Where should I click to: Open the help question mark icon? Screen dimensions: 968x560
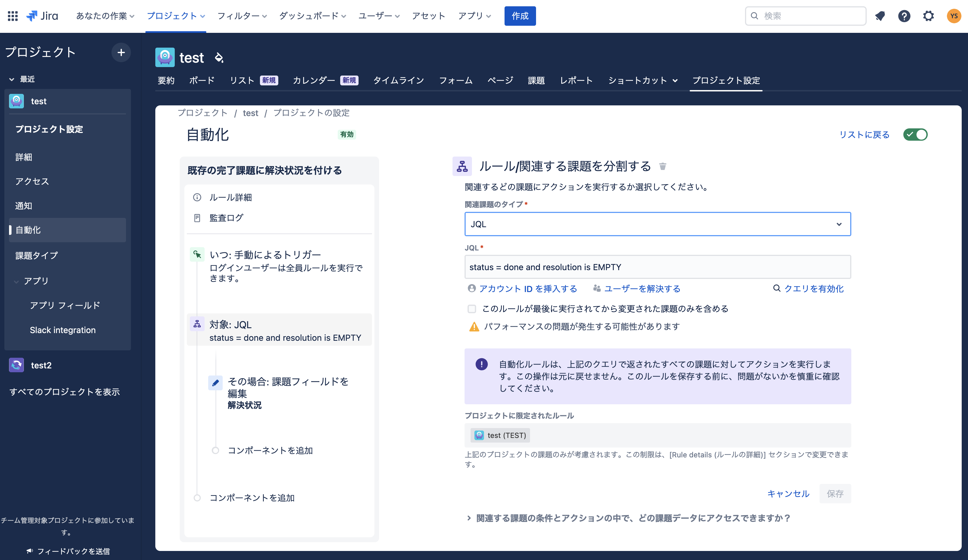click(904, 16)
